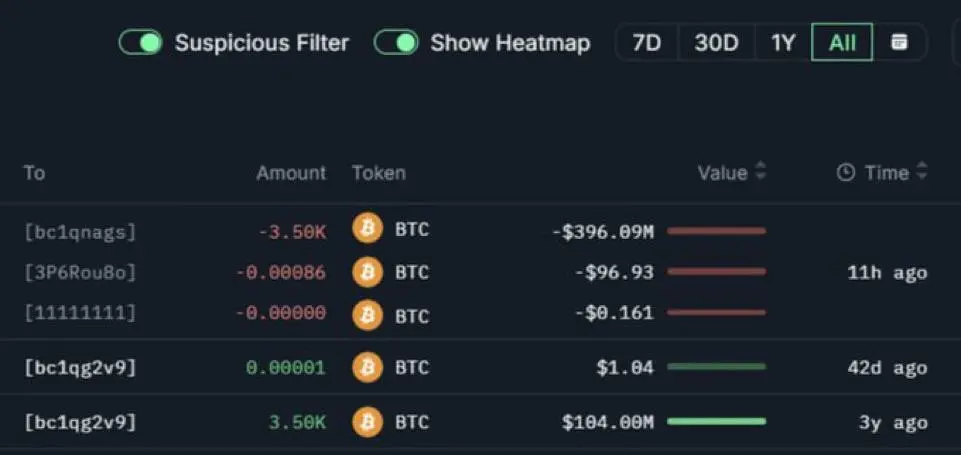Click the clock icon beside Time
961x455 pixels.
[x=845, y=174]
